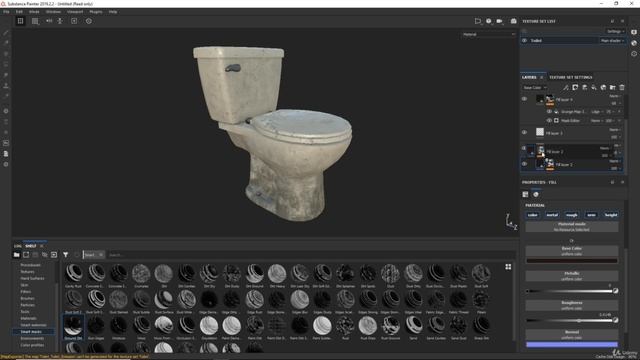Select the Material Picker tool

[6, 96]
